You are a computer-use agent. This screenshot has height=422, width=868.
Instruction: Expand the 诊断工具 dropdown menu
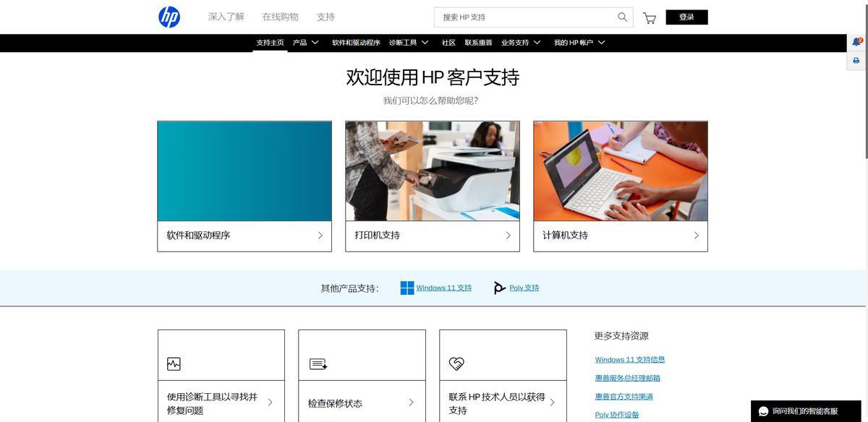click(x=409, y=43)
